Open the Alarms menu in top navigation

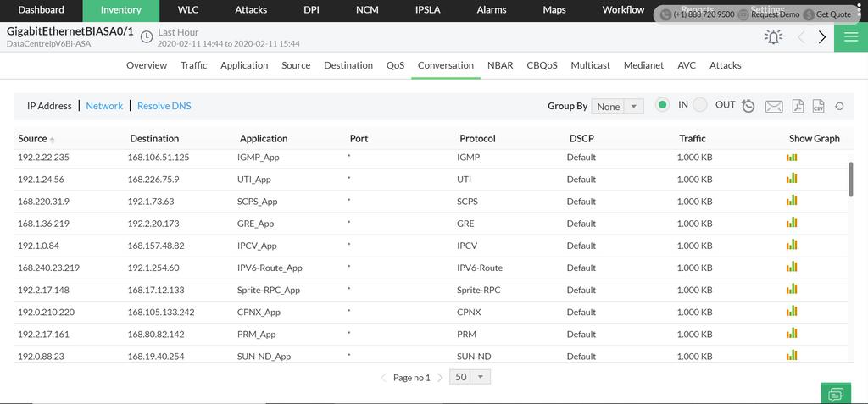click(x=492, y=10)
